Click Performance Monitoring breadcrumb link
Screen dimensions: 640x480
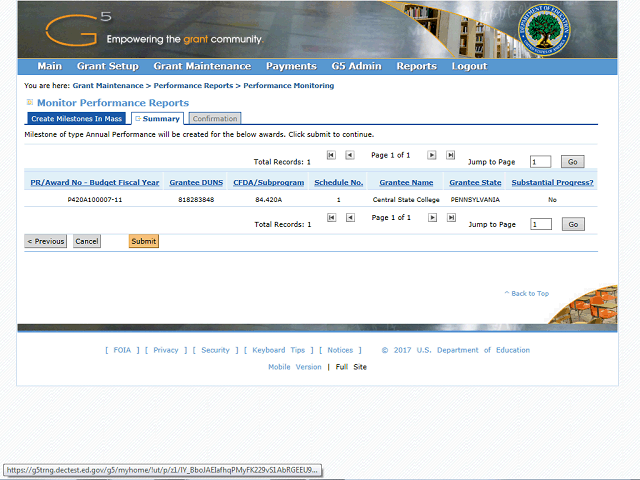point(289,86)
